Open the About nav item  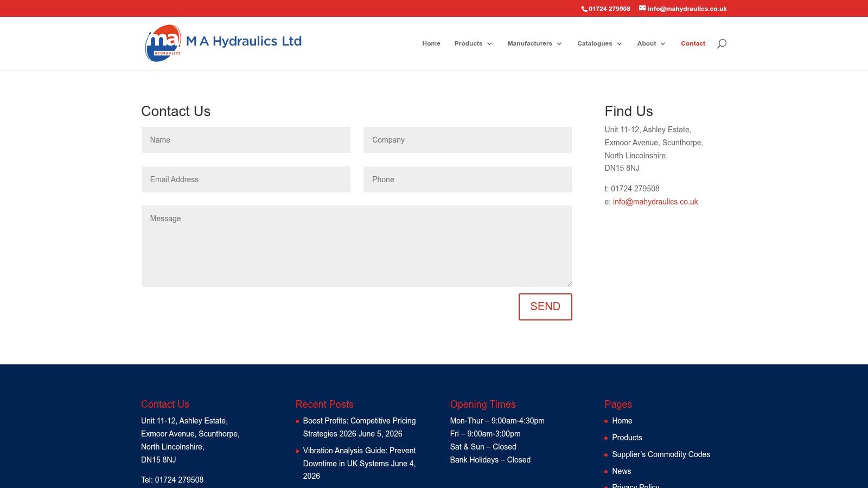pyautogui.click(x=647, y=43)
